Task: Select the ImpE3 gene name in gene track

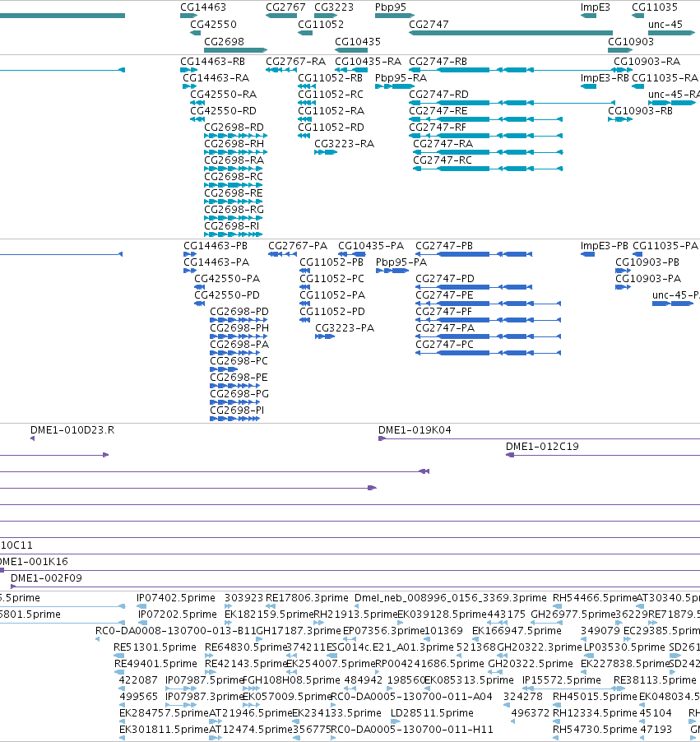Action: tap(595, 7)
